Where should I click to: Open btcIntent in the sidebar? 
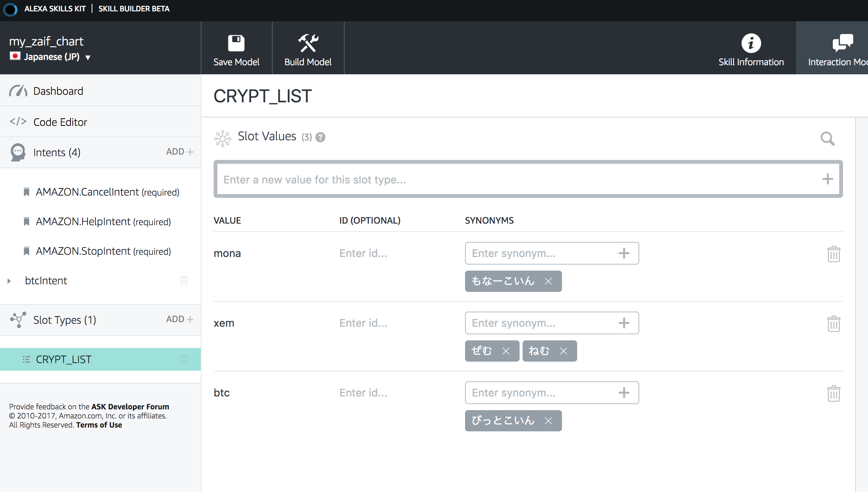tap(46, 280)
